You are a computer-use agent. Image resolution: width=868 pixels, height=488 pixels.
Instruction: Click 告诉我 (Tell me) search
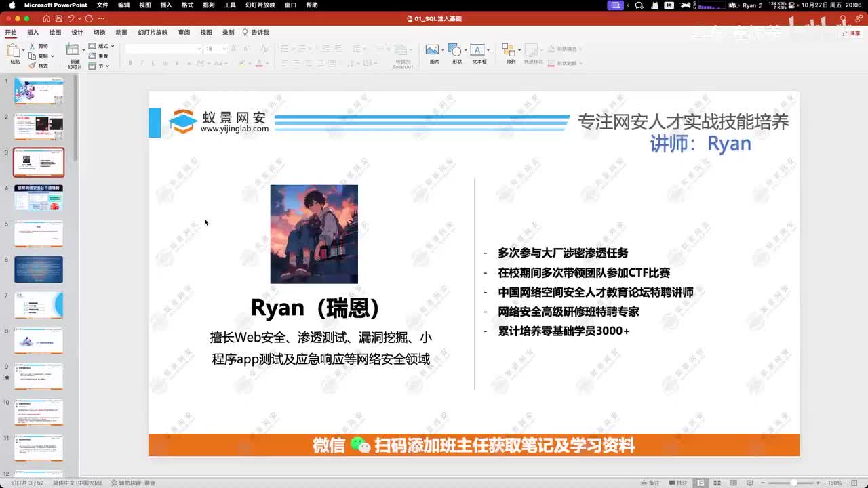point(256,32)
